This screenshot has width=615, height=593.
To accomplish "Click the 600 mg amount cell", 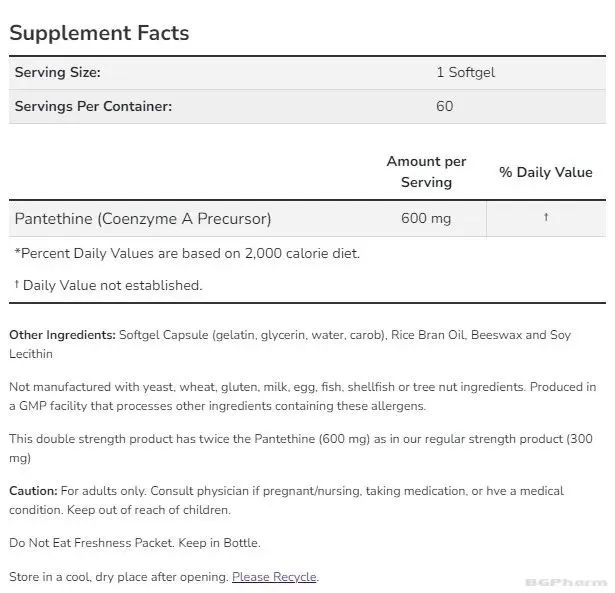I will click(426, 218).
